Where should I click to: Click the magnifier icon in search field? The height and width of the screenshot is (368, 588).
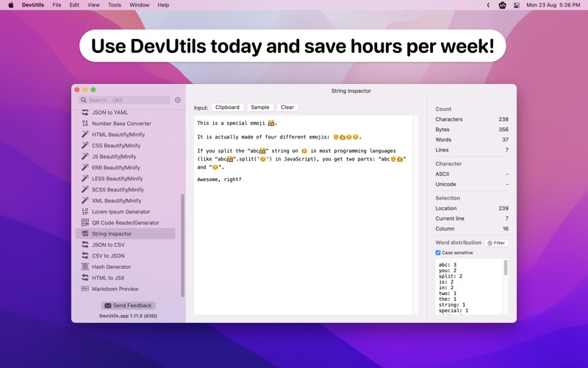[x=84, y=100]
